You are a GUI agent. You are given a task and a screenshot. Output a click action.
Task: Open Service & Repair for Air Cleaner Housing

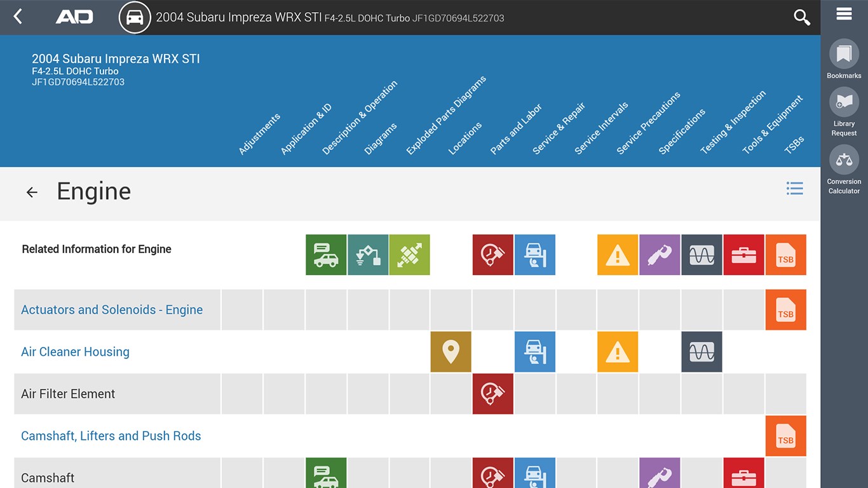pyautogui.click(x=534, y=351)
